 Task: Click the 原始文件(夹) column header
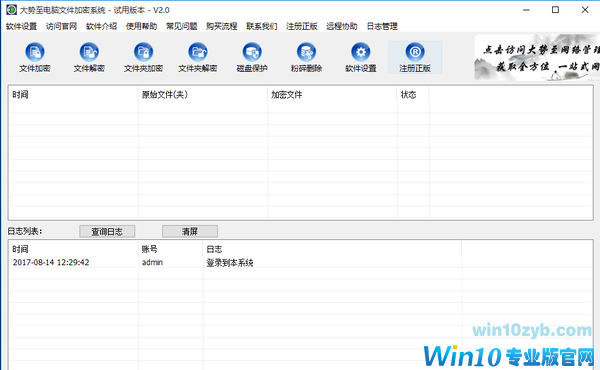click(203, 95)
